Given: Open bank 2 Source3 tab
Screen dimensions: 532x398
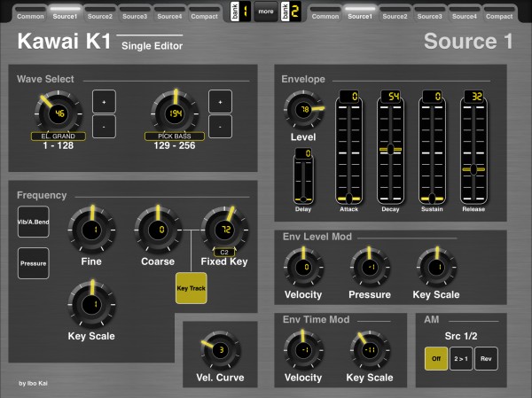Looking at the screenshot, I should 429,13.
